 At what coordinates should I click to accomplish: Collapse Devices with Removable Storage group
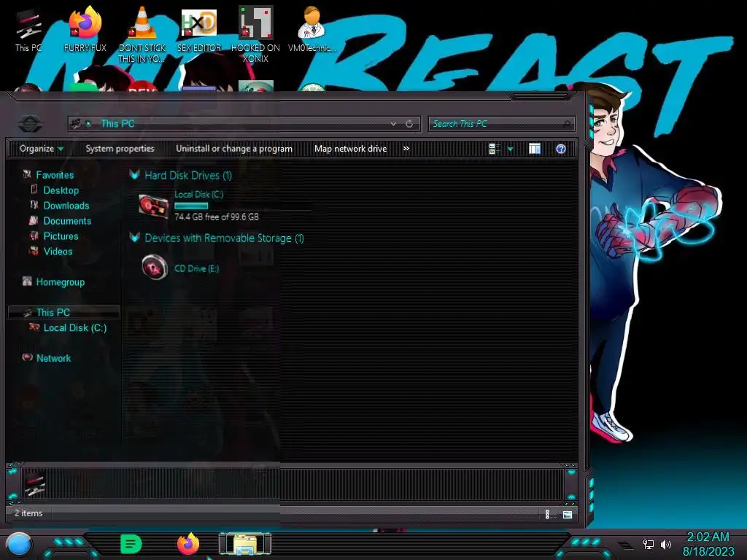[x=135, y=237]
